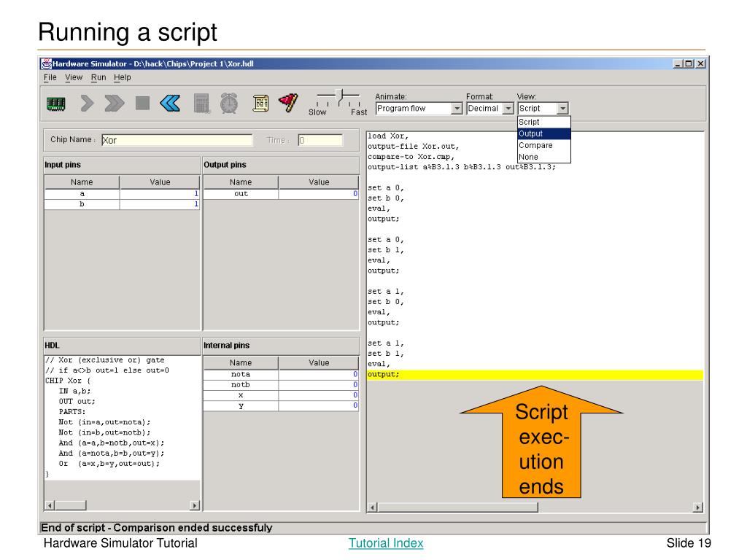Choose None in the View list

[x=544, y=157]
